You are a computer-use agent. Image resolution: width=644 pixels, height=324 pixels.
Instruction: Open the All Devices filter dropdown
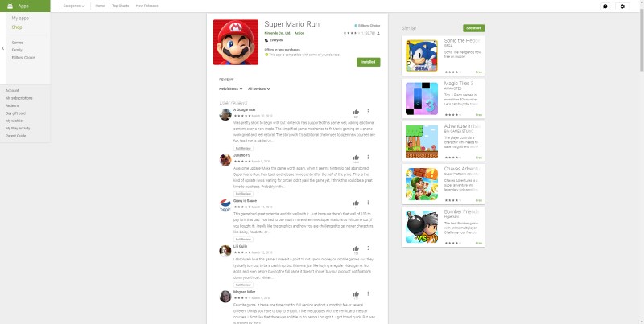click(x=259, y=89)
